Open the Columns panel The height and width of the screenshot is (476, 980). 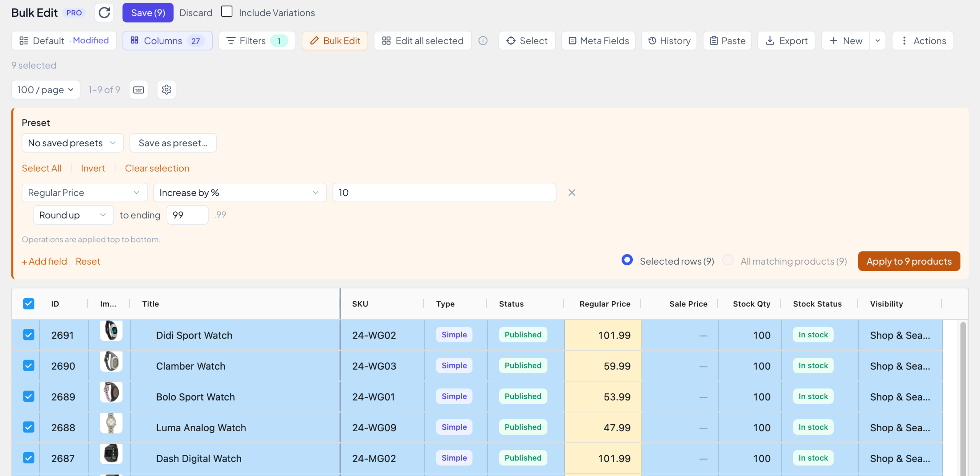click(167, 41)
